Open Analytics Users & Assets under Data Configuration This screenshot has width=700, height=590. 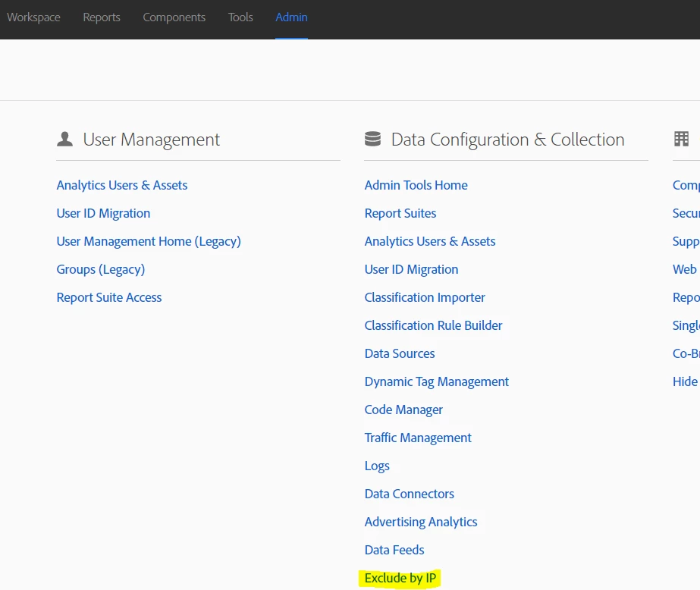click(x=430, y=241)
